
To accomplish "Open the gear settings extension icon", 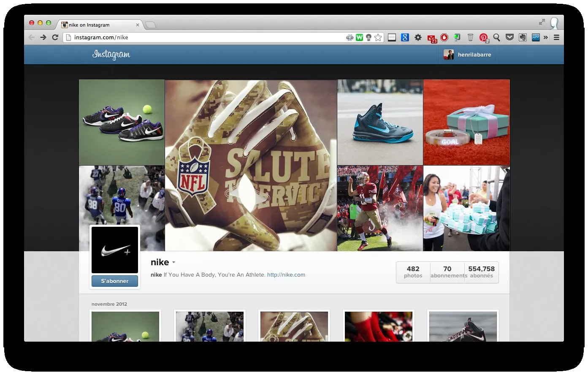I will coord(418,38).
